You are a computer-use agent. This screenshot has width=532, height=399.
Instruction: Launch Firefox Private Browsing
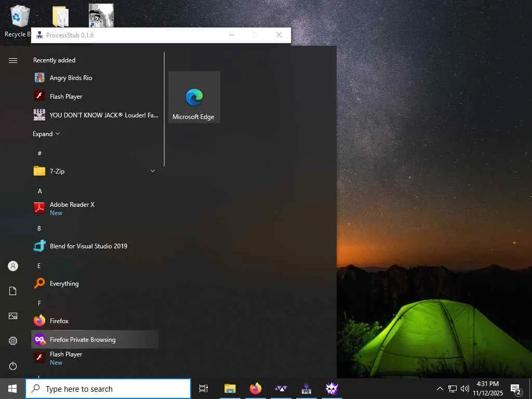coord(95,339)
